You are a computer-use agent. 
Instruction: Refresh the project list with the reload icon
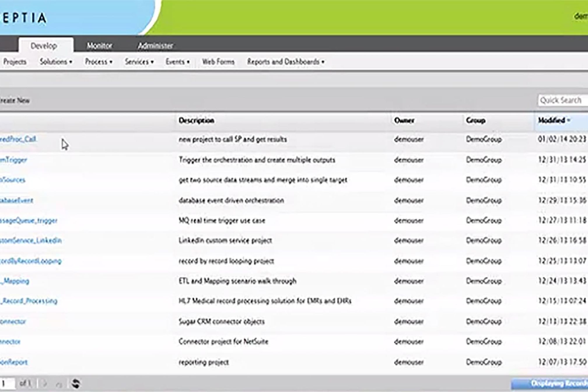click(x=76, y=384)
